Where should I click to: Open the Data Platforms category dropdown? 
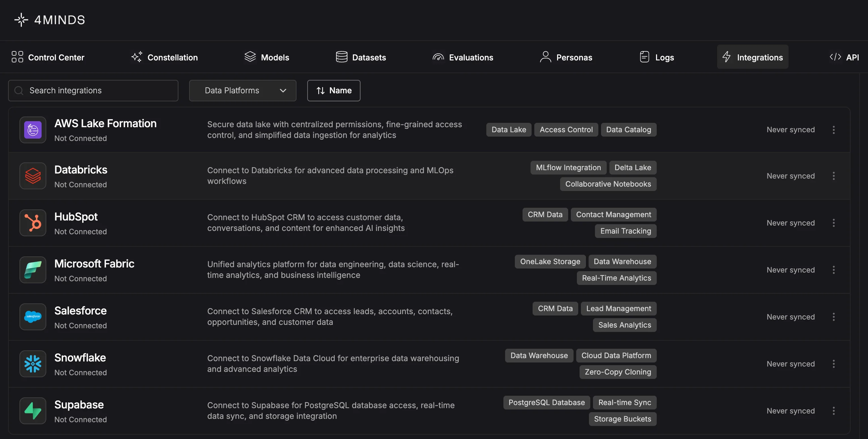tap(242, 90)
